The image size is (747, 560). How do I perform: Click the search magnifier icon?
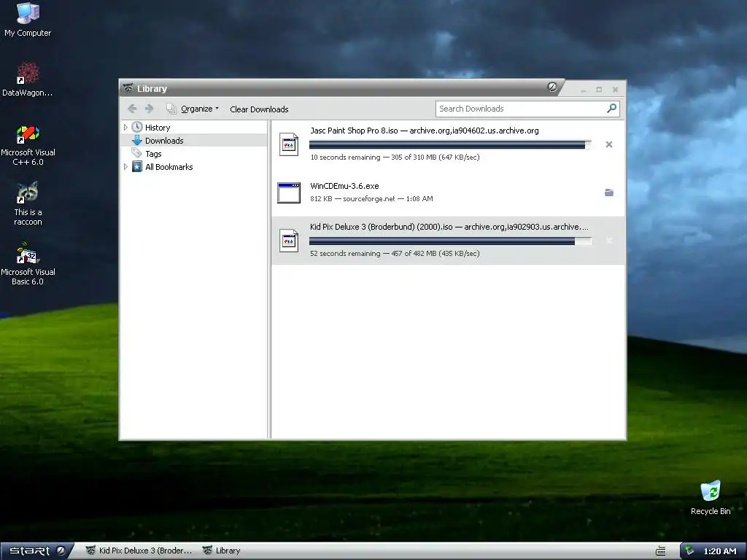coord(612,109)
